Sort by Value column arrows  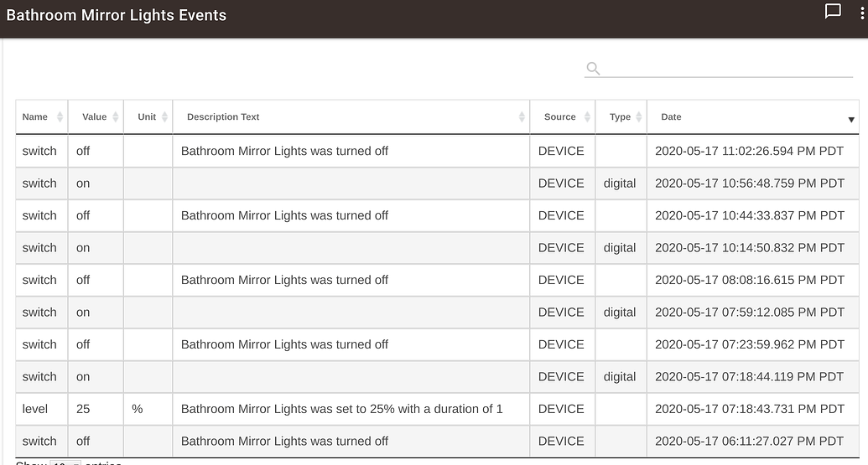pos(116,117)
